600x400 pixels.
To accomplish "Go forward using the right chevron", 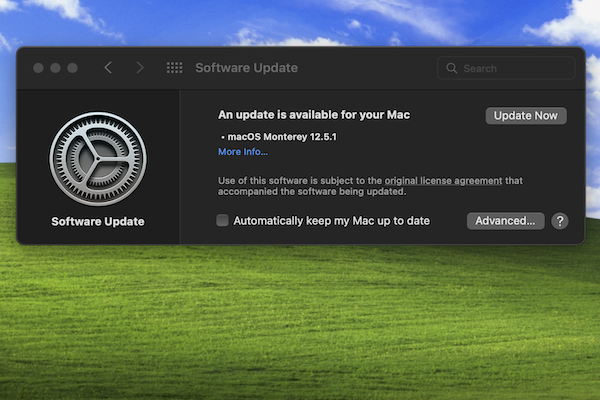I will pos(140,68).
